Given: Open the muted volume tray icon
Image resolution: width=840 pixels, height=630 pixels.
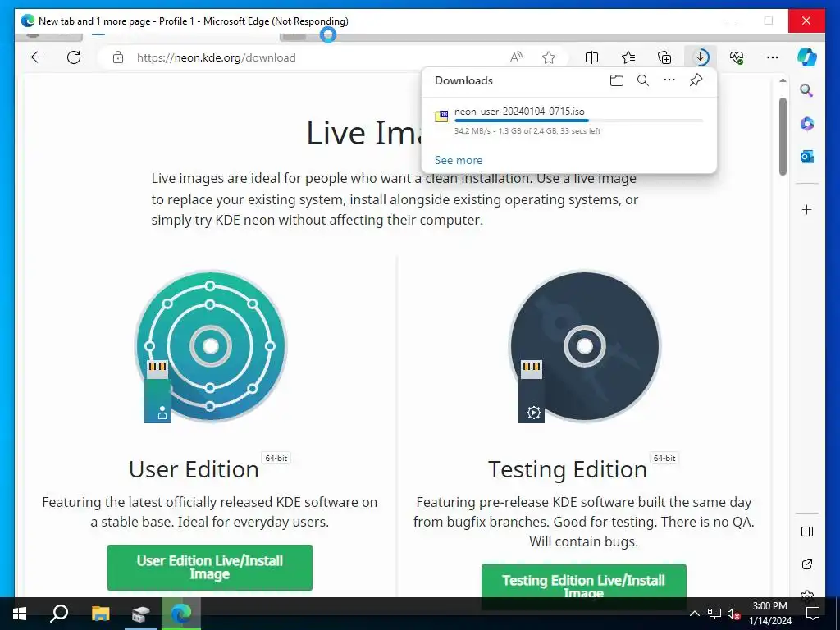Looking at the screenshot, I should click(734, 614).
